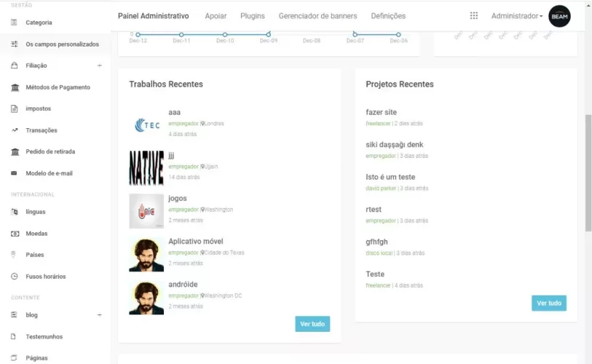Expand the blog submenu plus sign
592x364 pixels.
100,315
